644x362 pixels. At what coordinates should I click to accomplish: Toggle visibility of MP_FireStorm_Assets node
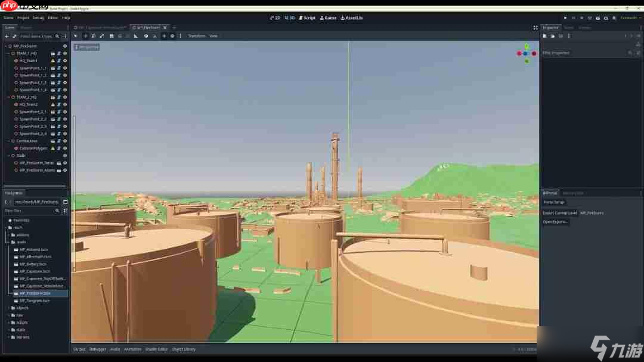pos(65,170)
